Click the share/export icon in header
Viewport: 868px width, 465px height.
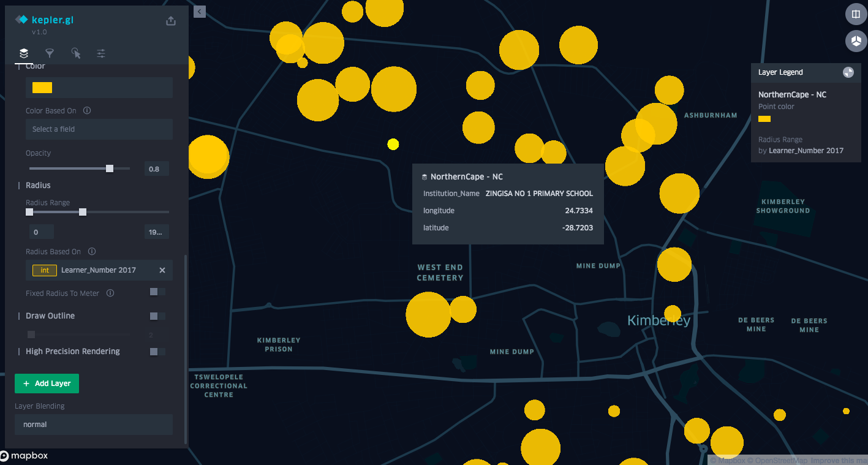pos(171,21)
